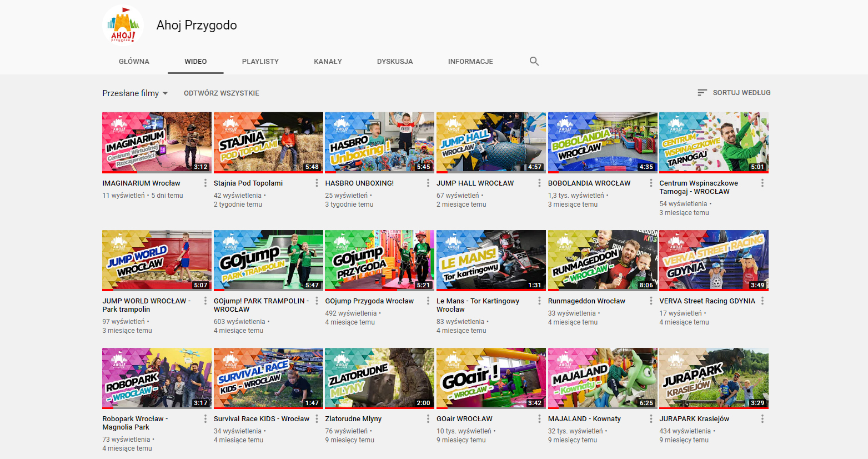The width and height of the screenshot is (868, 459).
Task: Open options menu for Runmageddon Wrocław
Action: coord(651,301)
